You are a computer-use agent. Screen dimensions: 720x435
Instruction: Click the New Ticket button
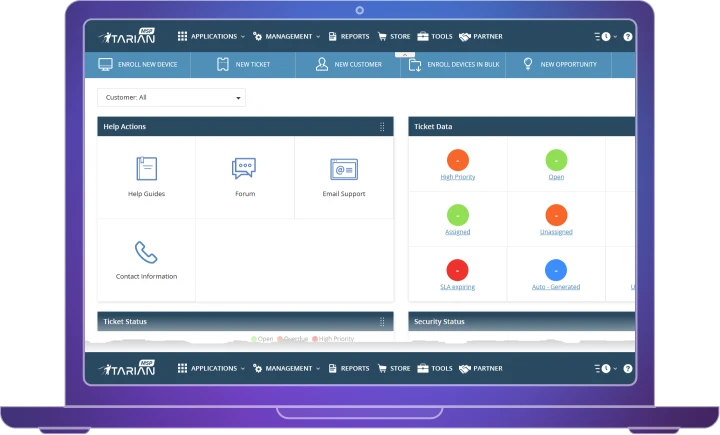click(243, 64)
